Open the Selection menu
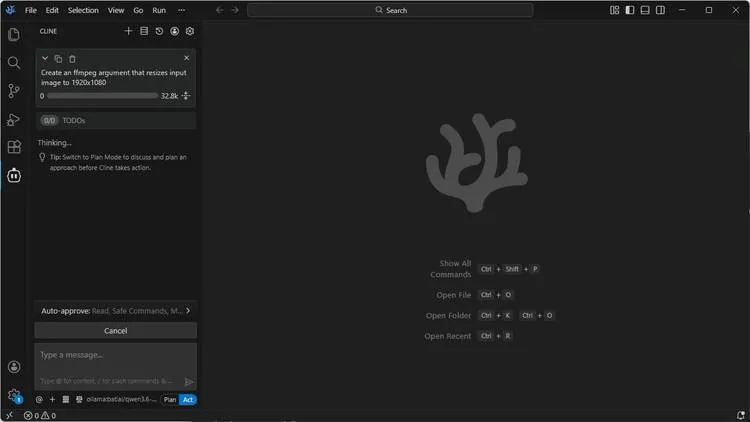Screen dimensions: 750x422 tap(83, 10)
